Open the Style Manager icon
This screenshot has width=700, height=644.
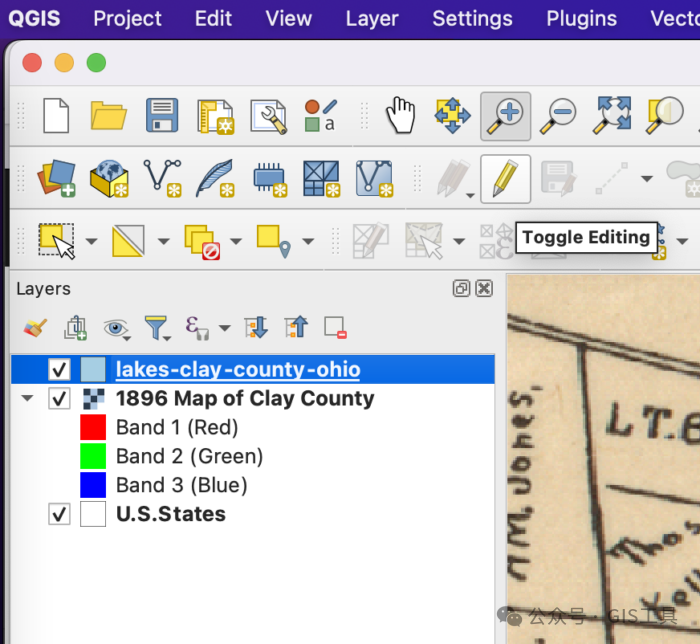click(x=321, y=116)
